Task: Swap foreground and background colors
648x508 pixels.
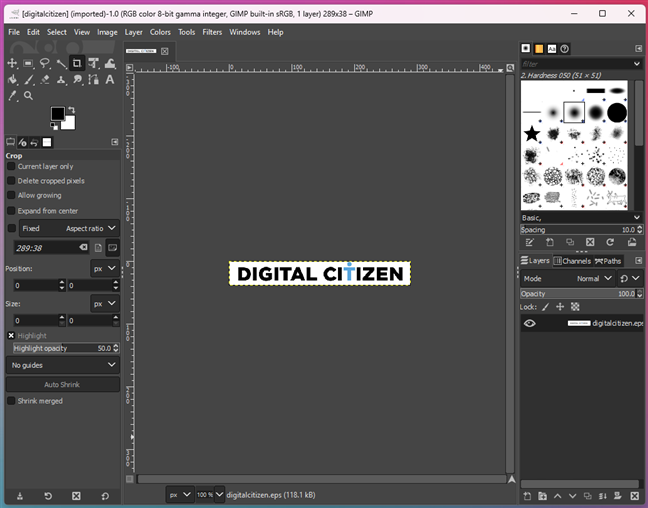Action: 71,110
